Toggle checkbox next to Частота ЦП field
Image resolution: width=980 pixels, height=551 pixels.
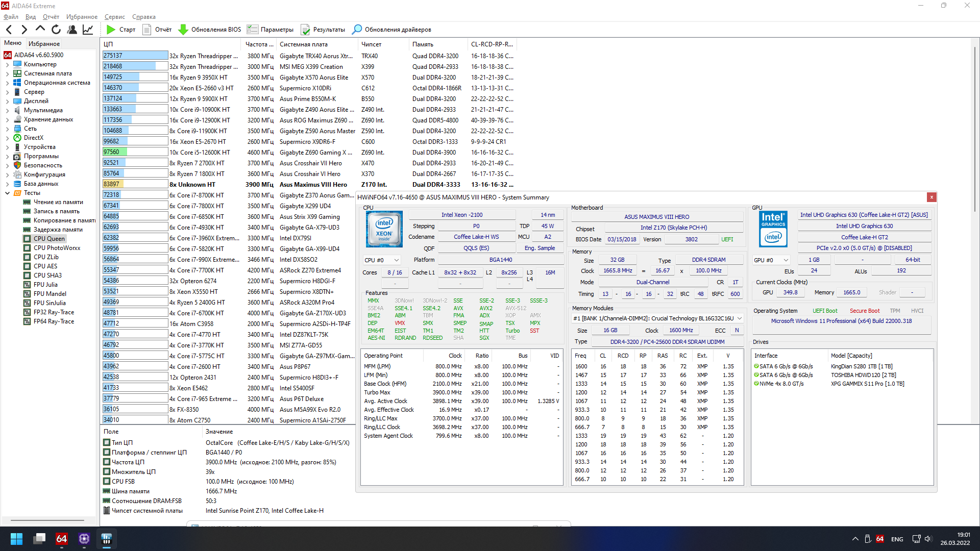(107, 462)
